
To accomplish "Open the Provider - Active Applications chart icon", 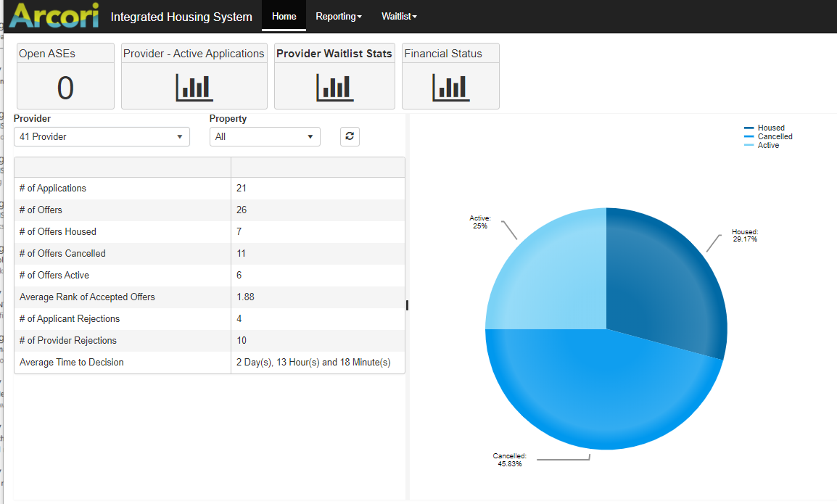I will point(194,88).
